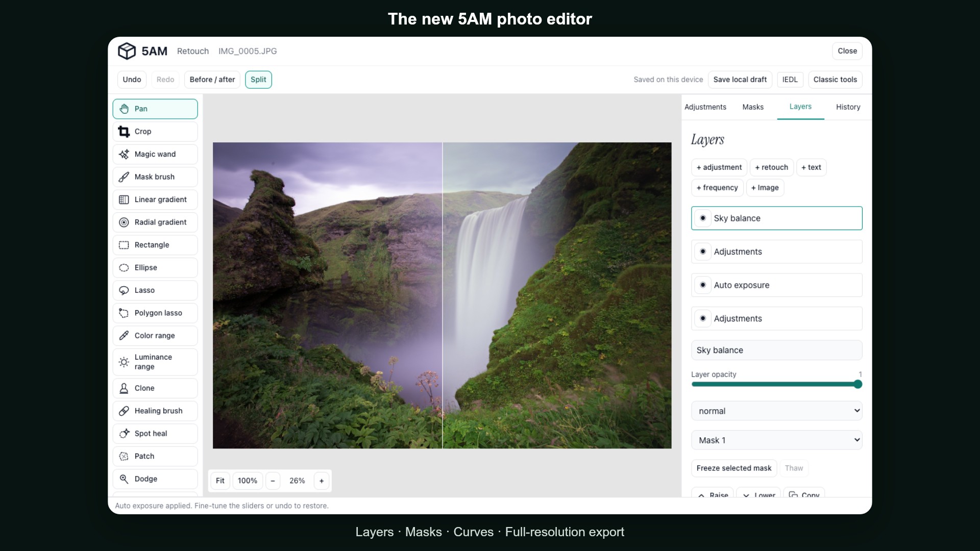This screenshot has width=980, height=551.
Task: Click the Saved on this device status
Action: (x=668, y=80)
